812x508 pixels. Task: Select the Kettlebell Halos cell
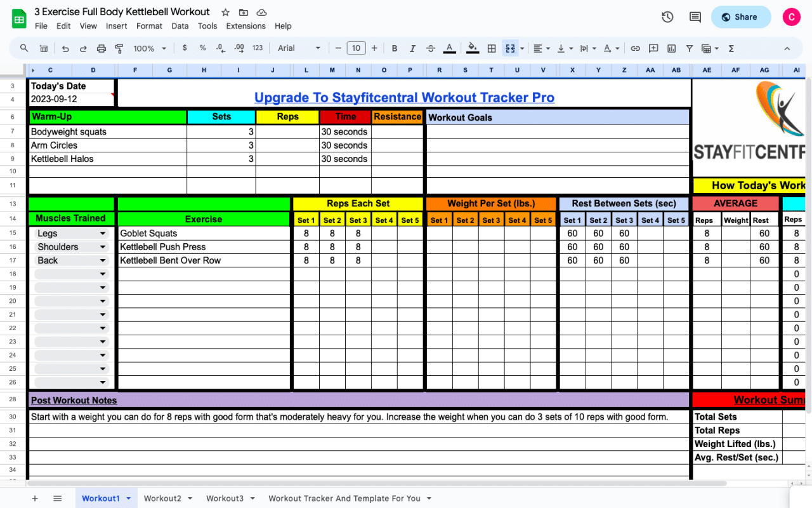[x=108, y=159]
